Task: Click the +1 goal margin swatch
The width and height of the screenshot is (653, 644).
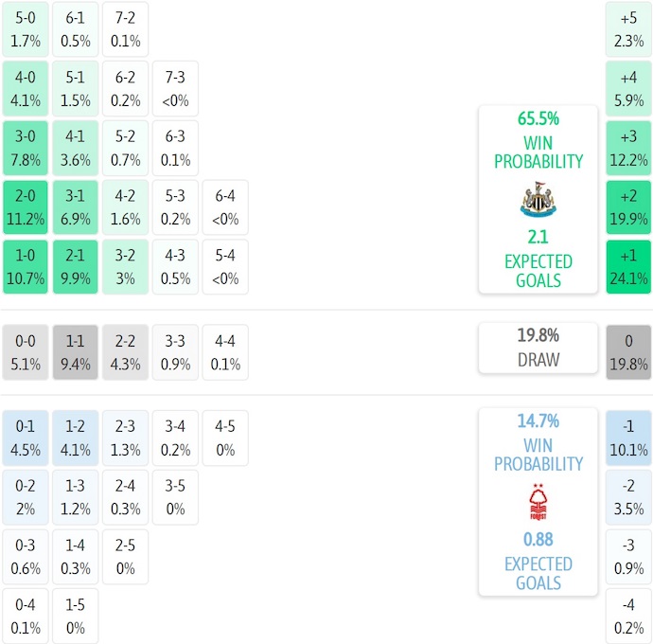Action: 628,267
